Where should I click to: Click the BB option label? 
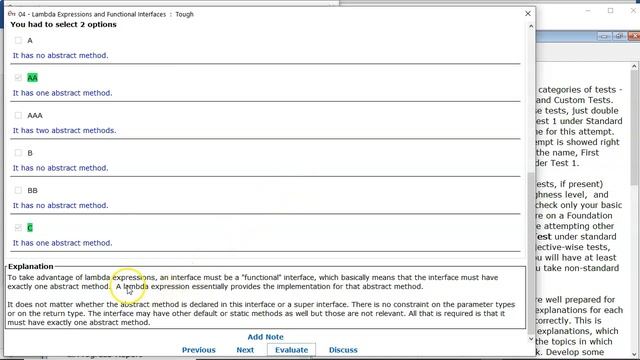click(x=32, y=191)
